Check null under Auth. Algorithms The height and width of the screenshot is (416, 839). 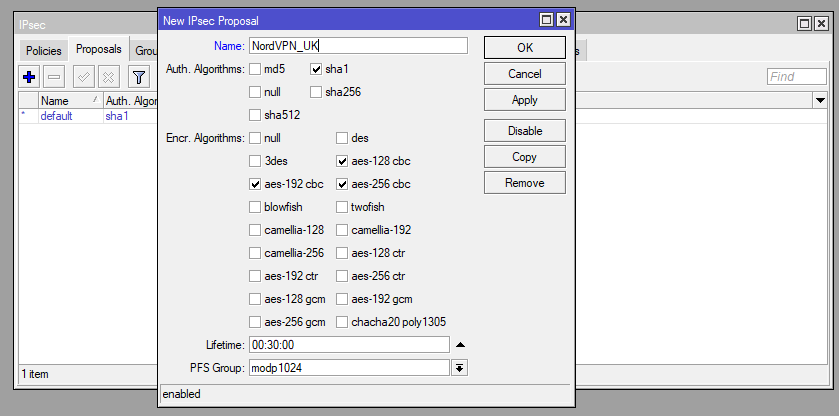(x=255, y=92)
